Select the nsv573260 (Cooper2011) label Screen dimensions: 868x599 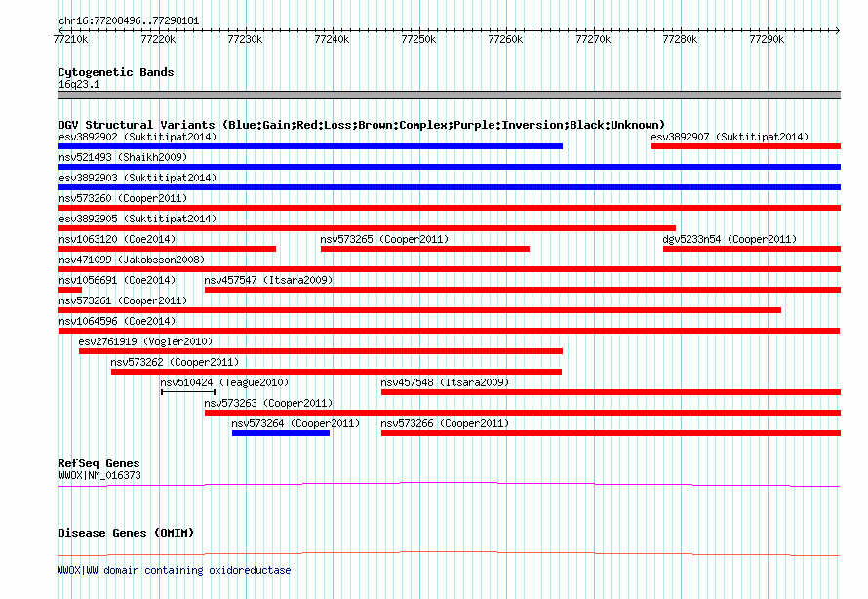123,198
